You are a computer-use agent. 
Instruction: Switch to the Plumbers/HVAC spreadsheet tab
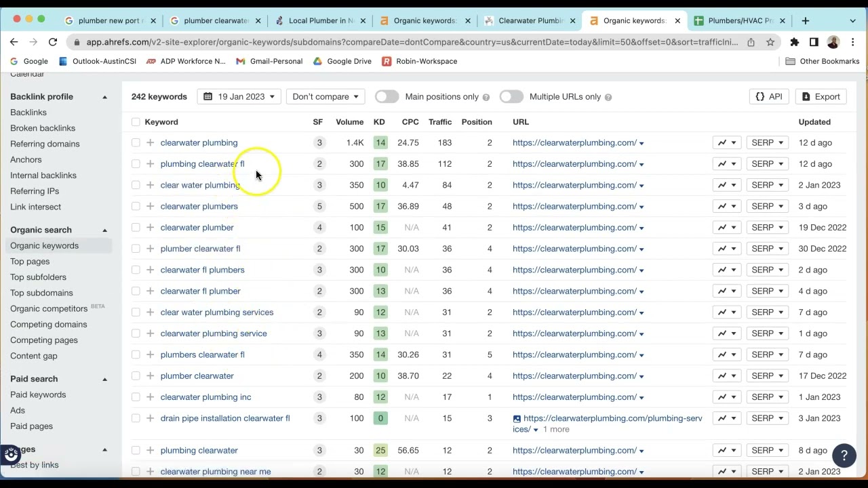point(738,20)
